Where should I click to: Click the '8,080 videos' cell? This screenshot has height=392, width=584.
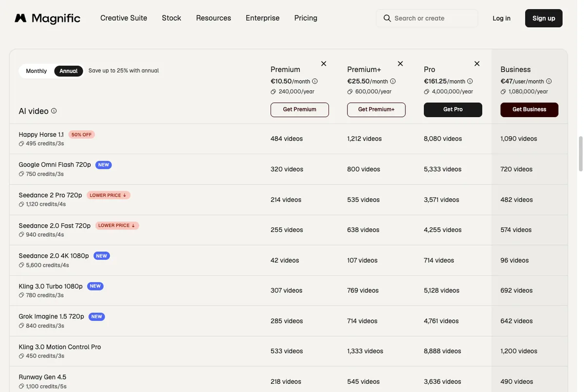443,139
